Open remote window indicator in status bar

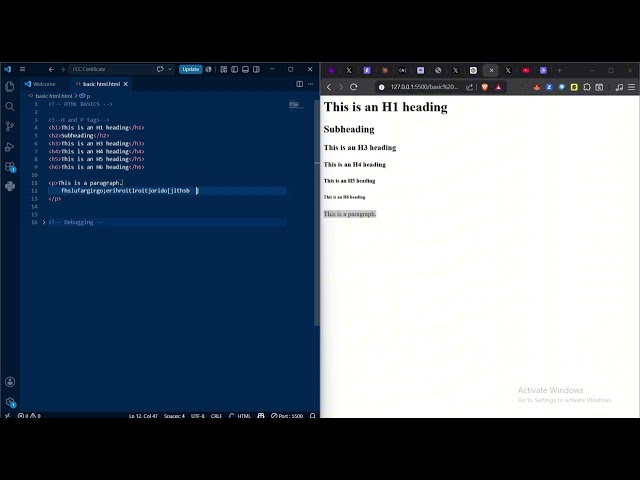coord(7,416)
